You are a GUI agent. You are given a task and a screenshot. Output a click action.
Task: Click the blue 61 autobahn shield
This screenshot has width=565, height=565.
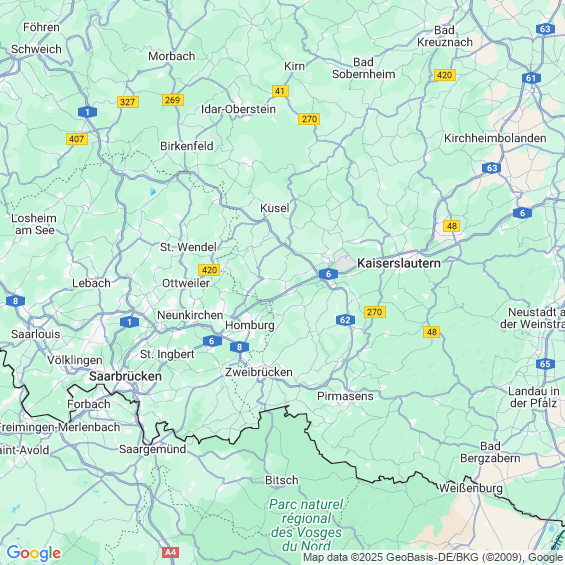click(x=531, y=78)
